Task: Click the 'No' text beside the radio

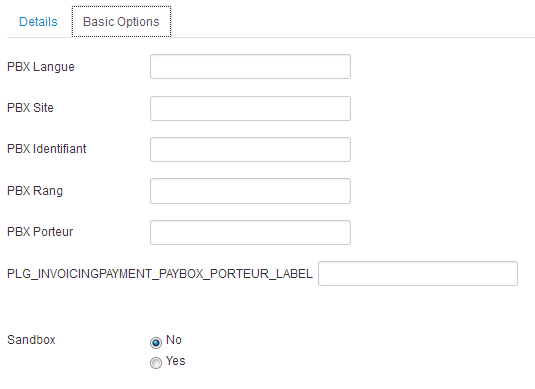Action: (x=174, y=340)
